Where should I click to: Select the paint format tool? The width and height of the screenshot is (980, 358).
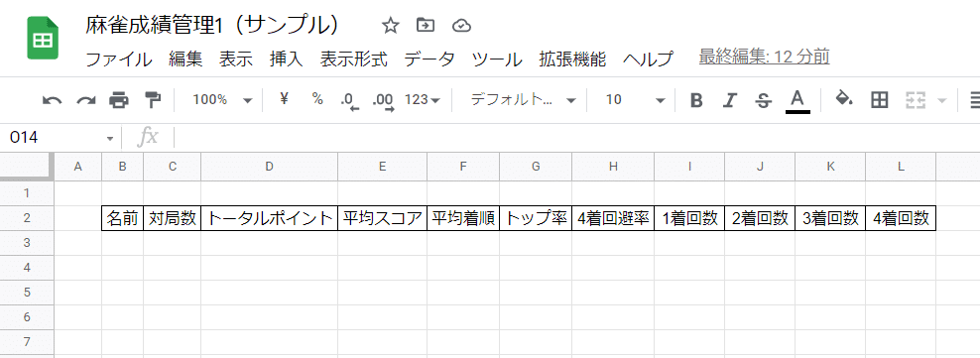153,99
